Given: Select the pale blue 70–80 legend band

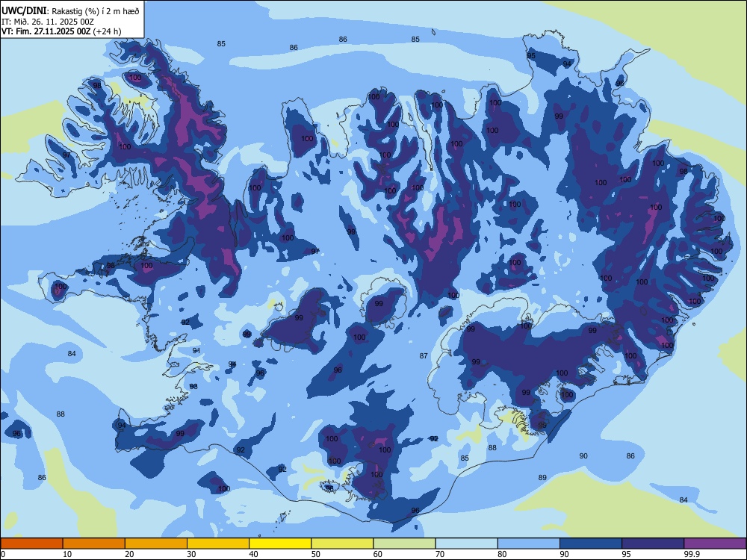Looking at the screenshot, I should [466, 544].
